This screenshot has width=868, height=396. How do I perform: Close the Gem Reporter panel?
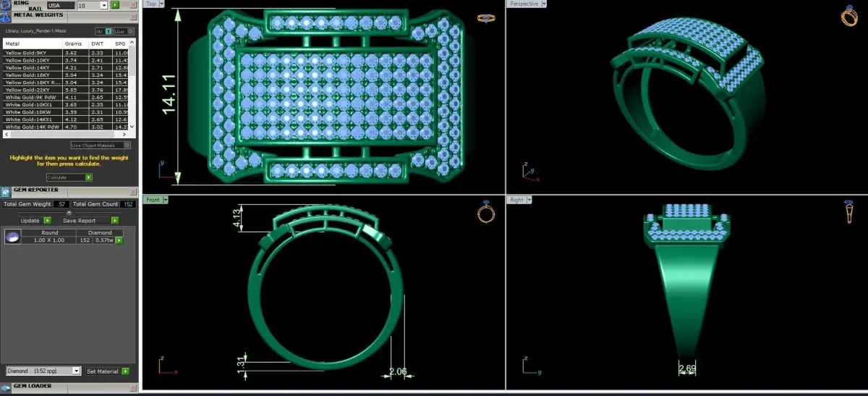[x=133, y=192]
